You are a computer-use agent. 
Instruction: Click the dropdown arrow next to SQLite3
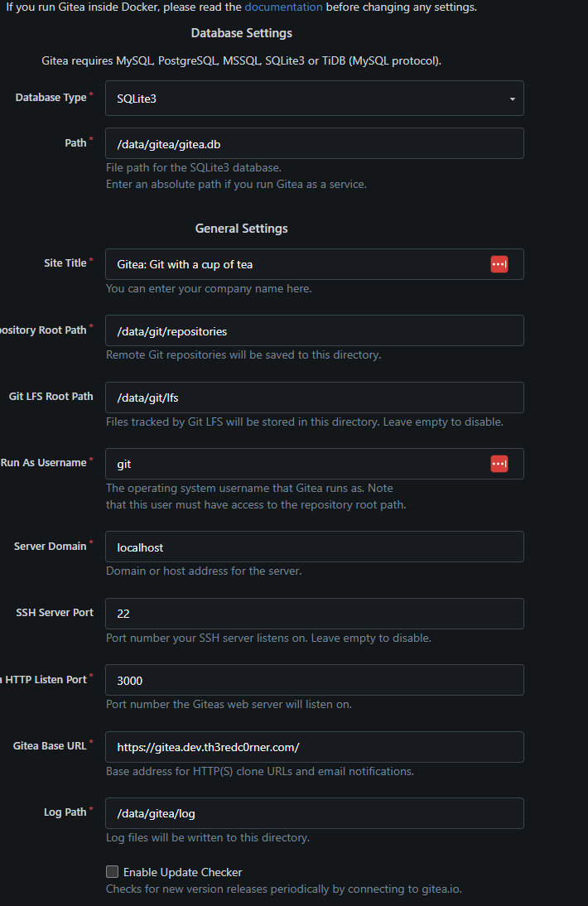[512, 99]
